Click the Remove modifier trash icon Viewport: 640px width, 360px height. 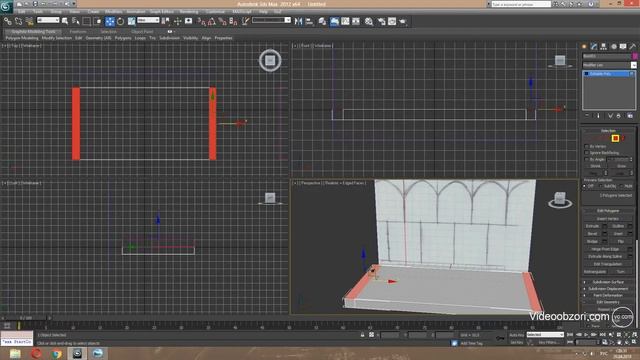pos(619,116)
